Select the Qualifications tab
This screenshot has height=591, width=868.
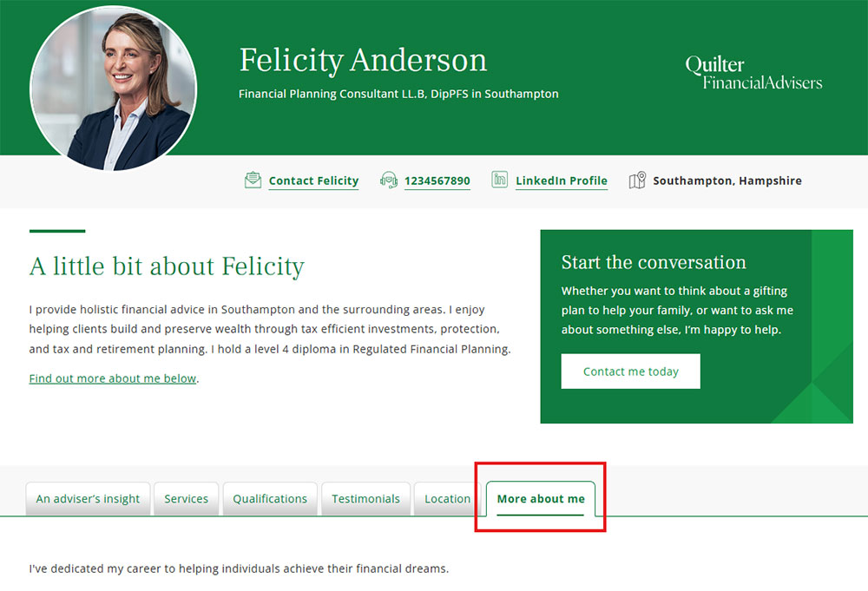(270, 499)
